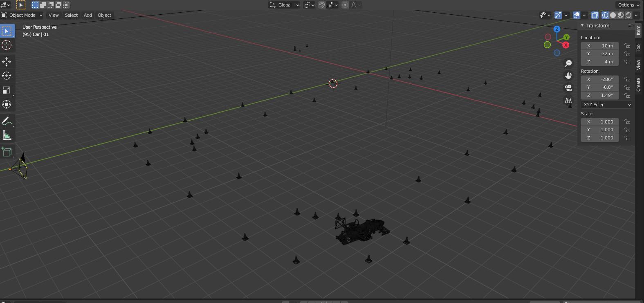Open the XYZ Euler rotation mode dropdown
Image resolution: width=644 pixels, height=303 pixels.
(606, 105)
